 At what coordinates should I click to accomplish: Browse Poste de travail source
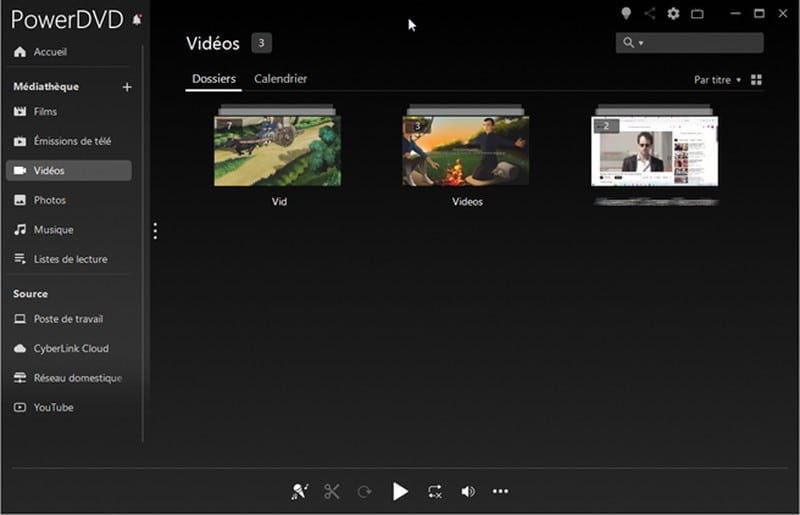[x=59, y=319]
